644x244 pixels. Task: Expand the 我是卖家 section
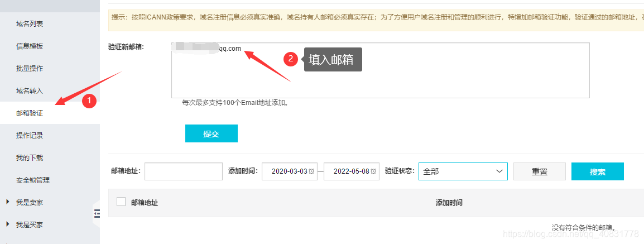(30, 202)
